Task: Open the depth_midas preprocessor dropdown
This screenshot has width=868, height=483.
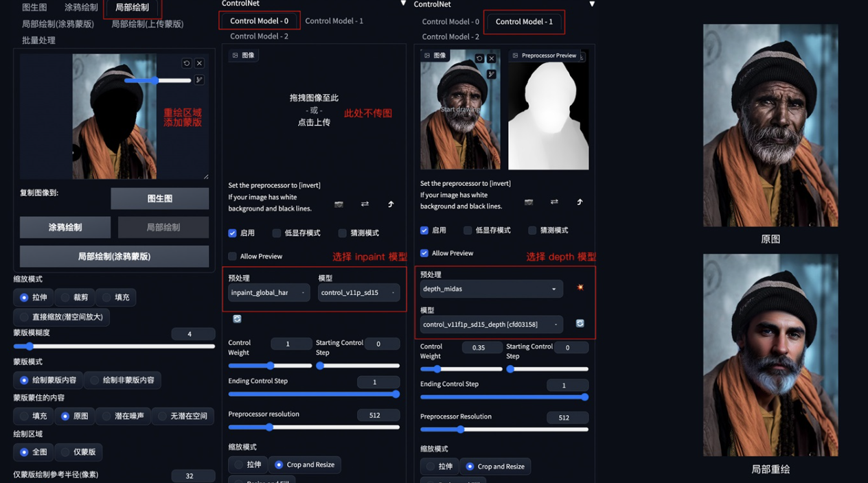Action: point(491,289)
